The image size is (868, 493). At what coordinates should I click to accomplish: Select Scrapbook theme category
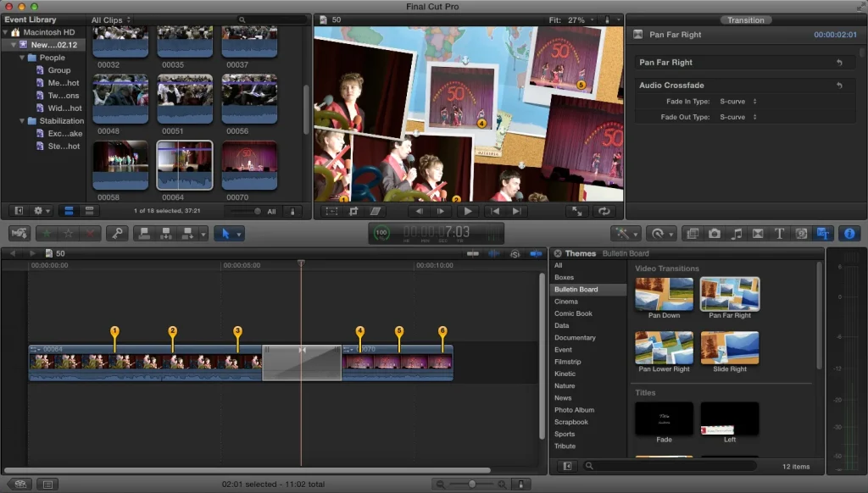pyautogui.click(x=571, y=422)
